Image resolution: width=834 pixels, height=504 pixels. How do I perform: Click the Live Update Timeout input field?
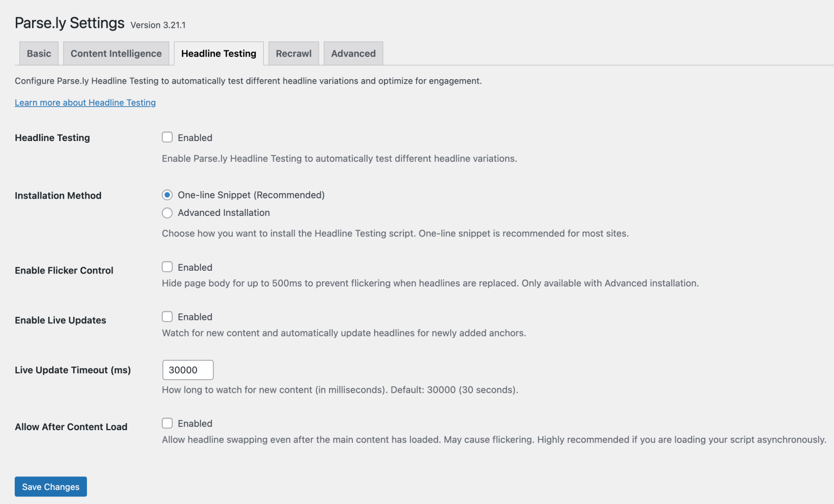click(x=187, y=370)
